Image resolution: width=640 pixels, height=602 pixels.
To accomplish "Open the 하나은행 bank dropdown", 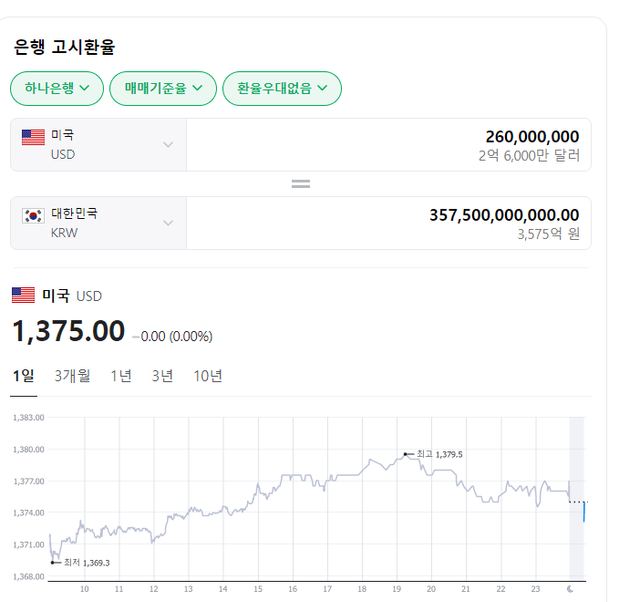I will click(x=57, y=88).
